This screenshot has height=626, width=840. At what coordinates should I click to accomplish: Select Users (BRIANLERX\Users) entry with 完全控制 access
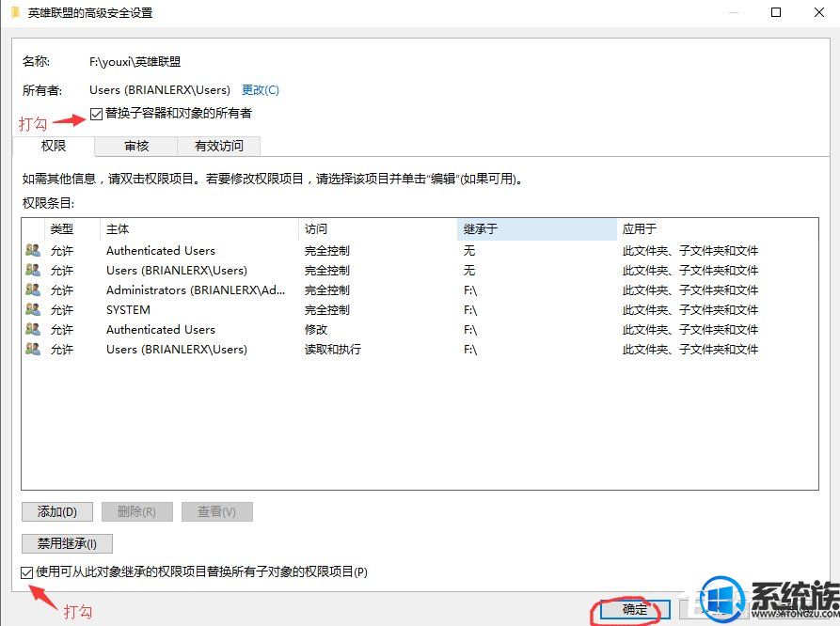pyautogui.click(x=420, y=270)
